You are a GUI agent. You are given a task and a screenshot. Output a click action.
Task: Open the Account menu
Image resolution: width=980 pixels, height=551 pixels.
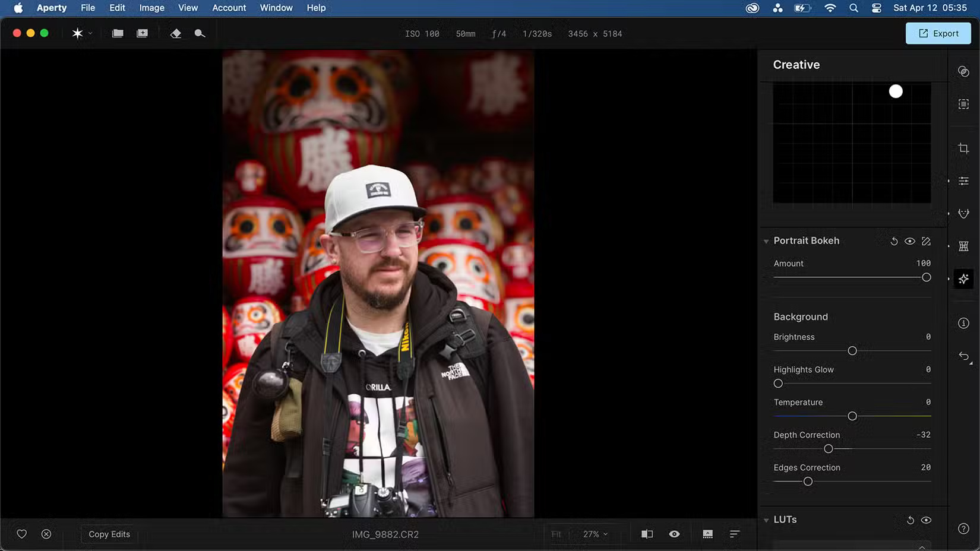pos(229,8)
